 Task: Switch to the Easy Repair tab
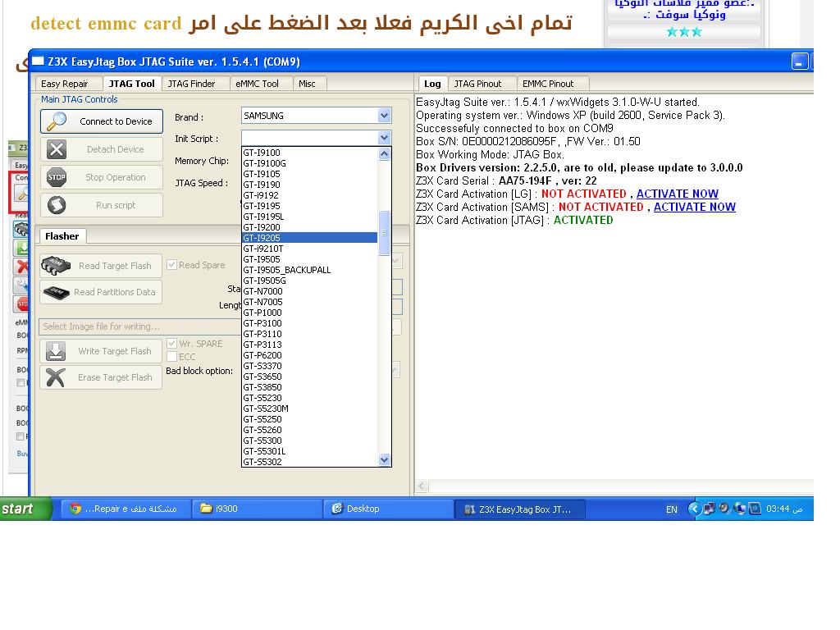[x=64, y=84]
